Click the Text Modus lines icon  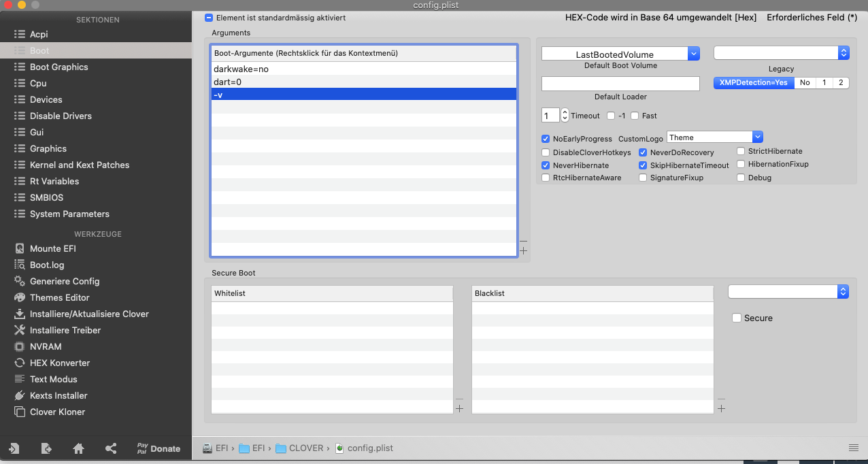coord(19,379)
